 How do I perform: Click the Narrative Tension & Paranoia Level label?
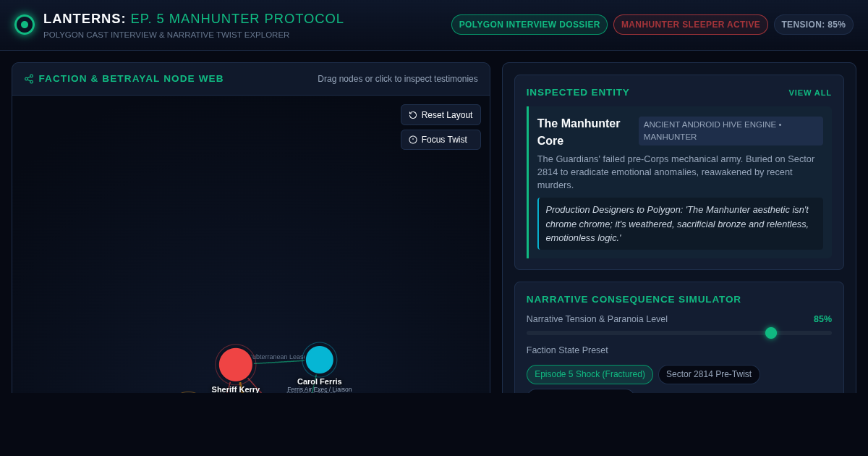tap(597, 319)
